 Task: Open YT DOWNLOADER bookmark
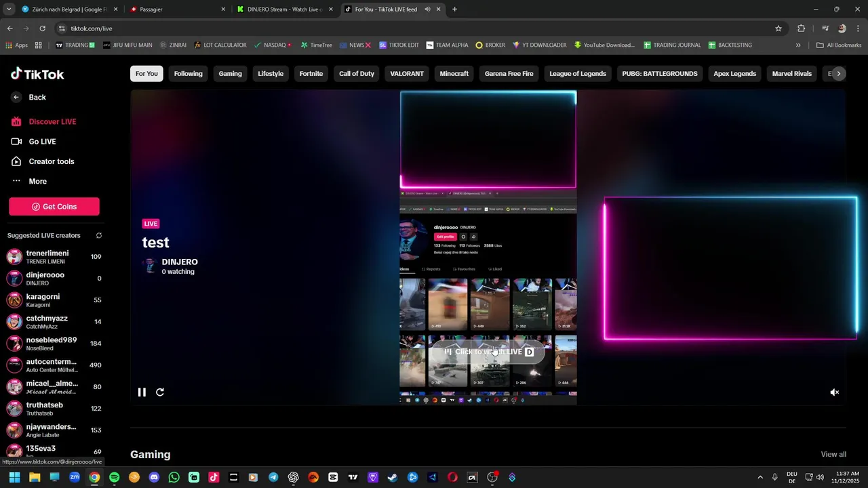coord(539,45)
